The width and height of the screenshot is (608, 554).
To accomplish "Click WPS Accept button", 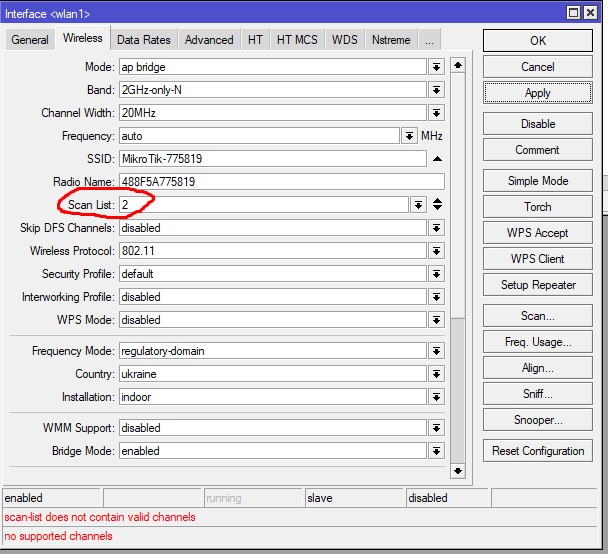I will (x=538, y=233).
